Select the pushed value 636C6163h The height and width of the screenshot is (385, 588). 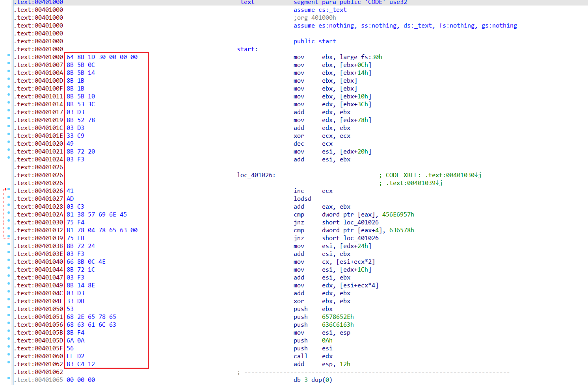338,325
